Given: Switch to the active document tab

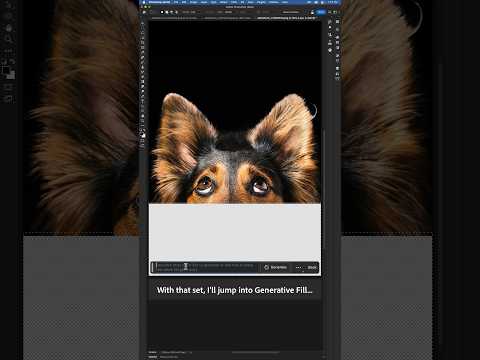Looking at the screenshot, I should point(286,18).
